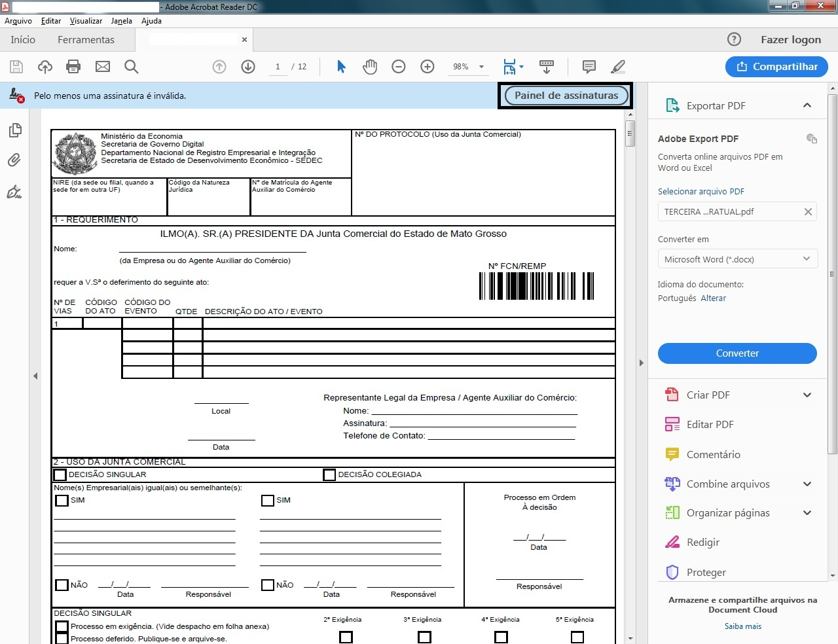Click the blue Converter button

(737, 353)
